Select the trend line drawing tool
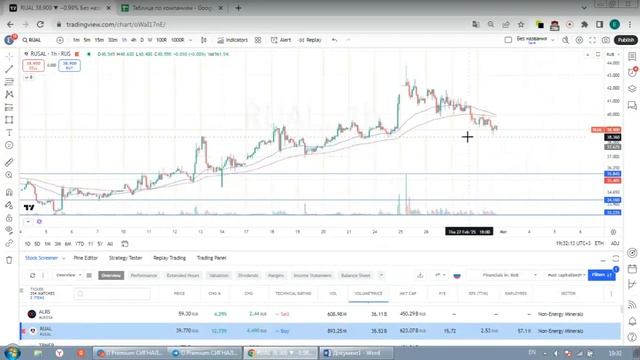Screen dimensions: 640x360 tap(9, 69)
